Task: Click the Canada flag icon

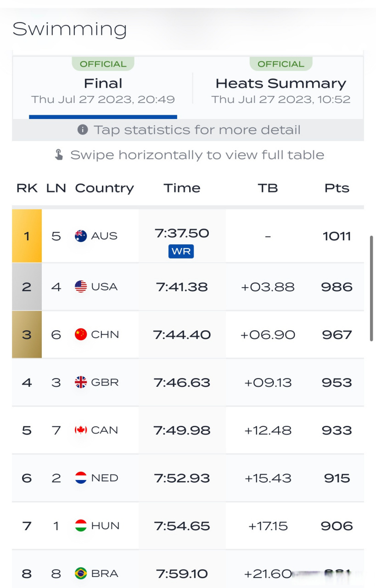Action: point(81,430)
